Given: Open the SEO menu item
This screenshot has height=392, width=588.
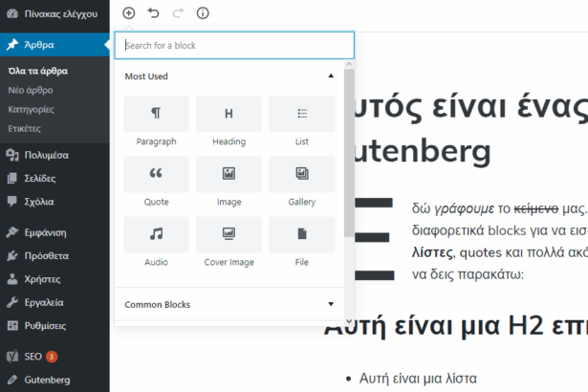Looking at the screenshot, I should click(54, 357).
